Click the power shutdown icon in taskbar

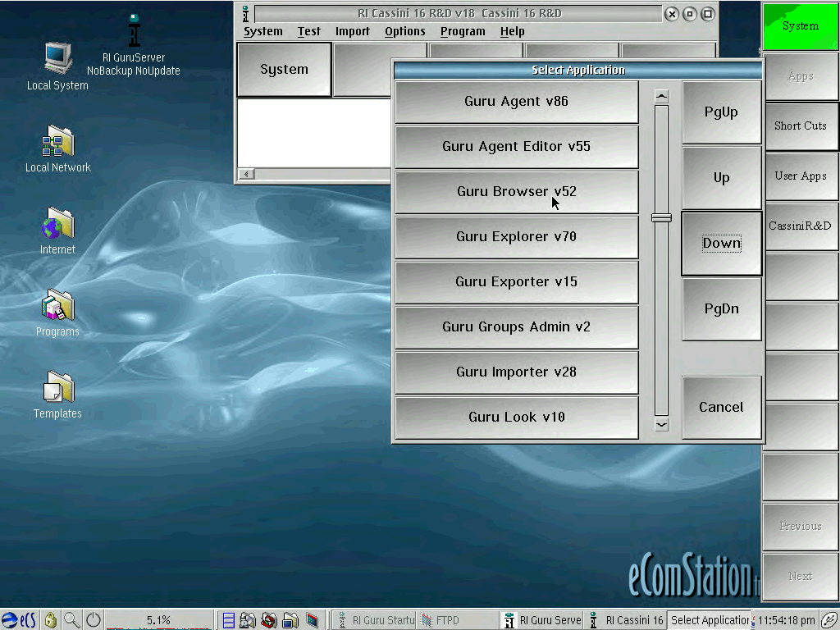coord(94,620)
